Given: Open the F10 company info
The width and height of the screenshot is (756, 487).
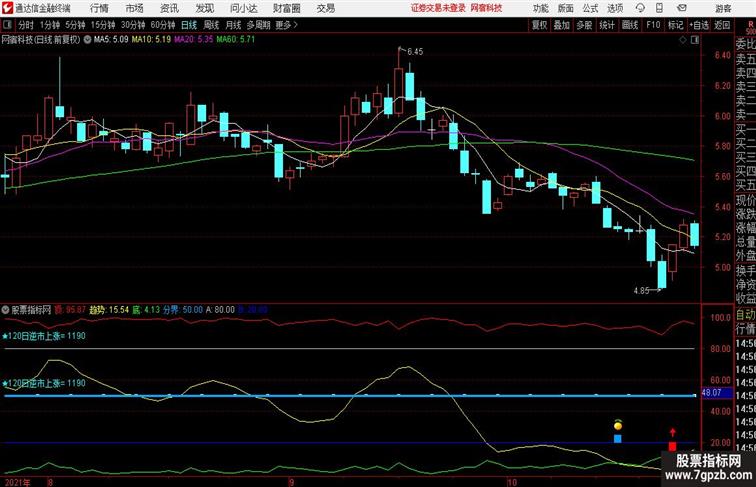Looking at the screenshot, I should point(653,25).
